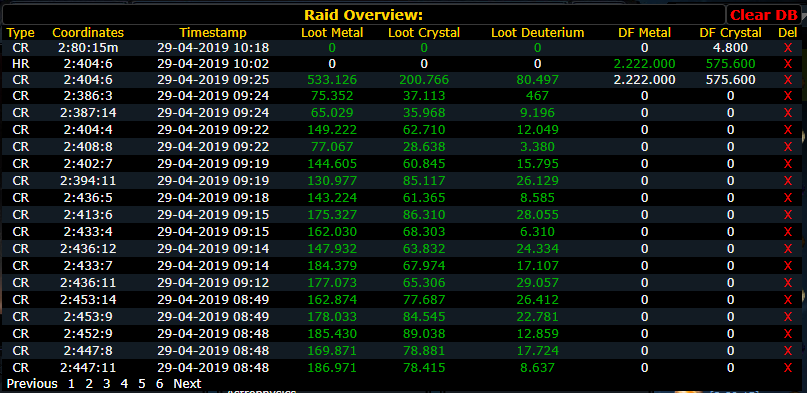This screenshot has height=393, width=807.
Task: Open page 5 of raids
Action: point(142,384)
